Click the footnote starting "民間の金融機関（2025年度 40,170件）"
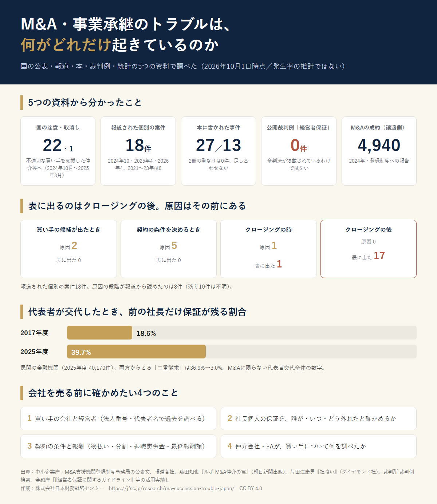437x504 pixels. pyautogui.click(x=173, y=368)
